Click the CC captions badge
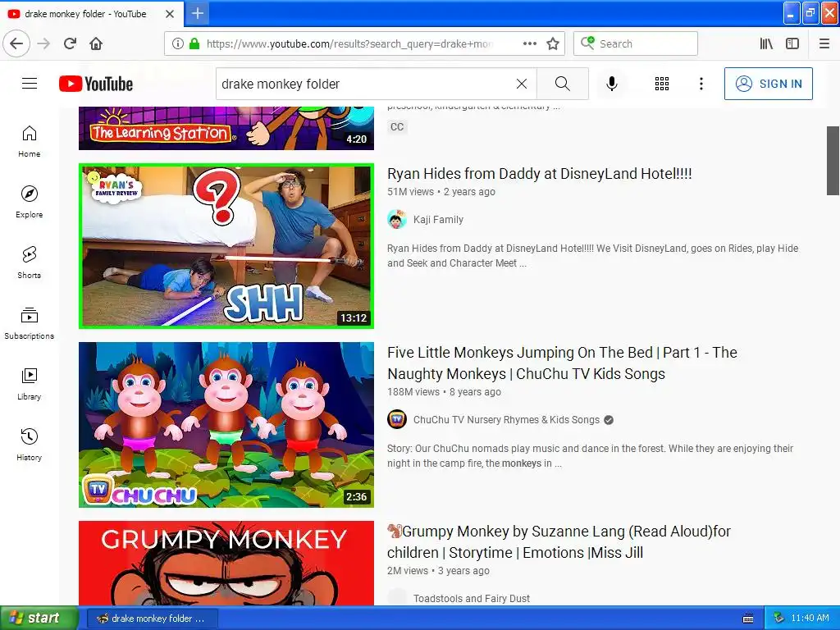The image size is (840, 630). 397,127
